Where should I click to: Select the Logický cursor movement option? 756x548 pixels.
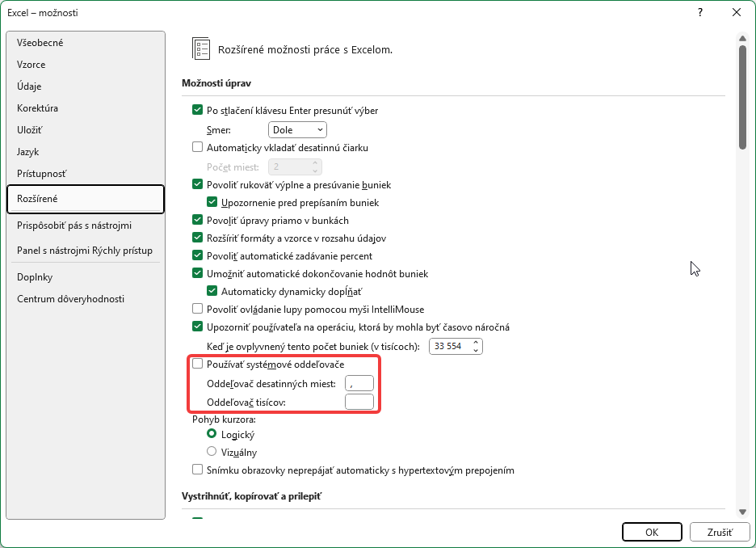pos(211,434)
